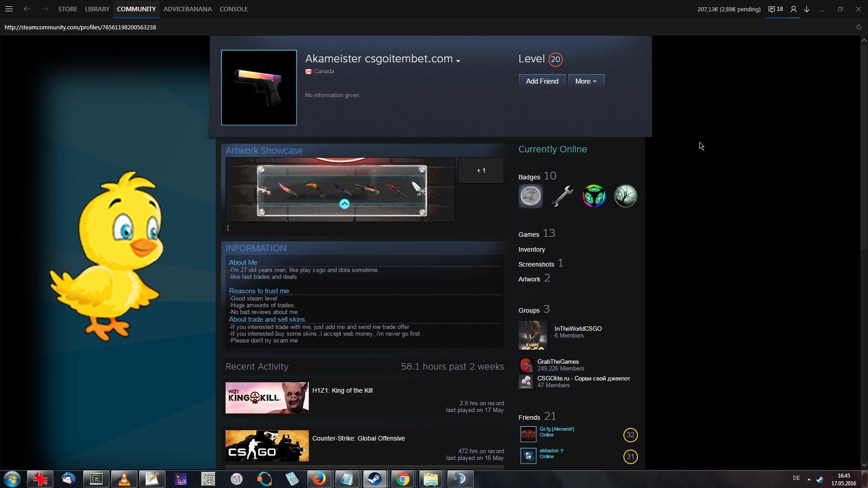Open the +1 artwork thumbnail
868x488 pixels.
point(481,170)
